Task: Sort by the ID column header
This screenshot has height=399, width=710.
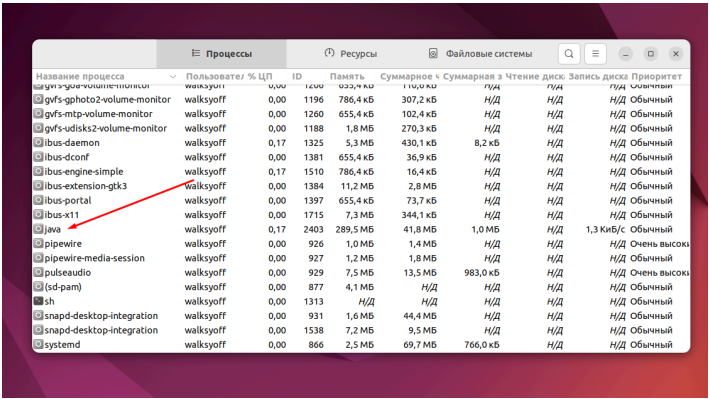Action: 297,77
